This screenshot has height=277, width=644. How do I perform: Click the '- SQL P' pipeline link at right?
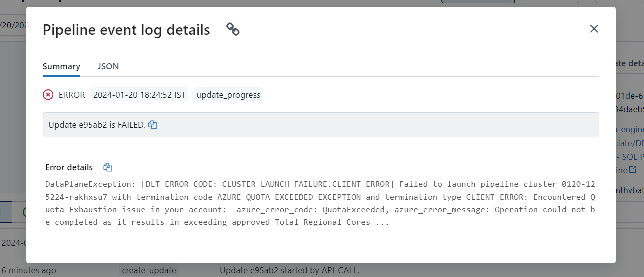click(630, 157)
